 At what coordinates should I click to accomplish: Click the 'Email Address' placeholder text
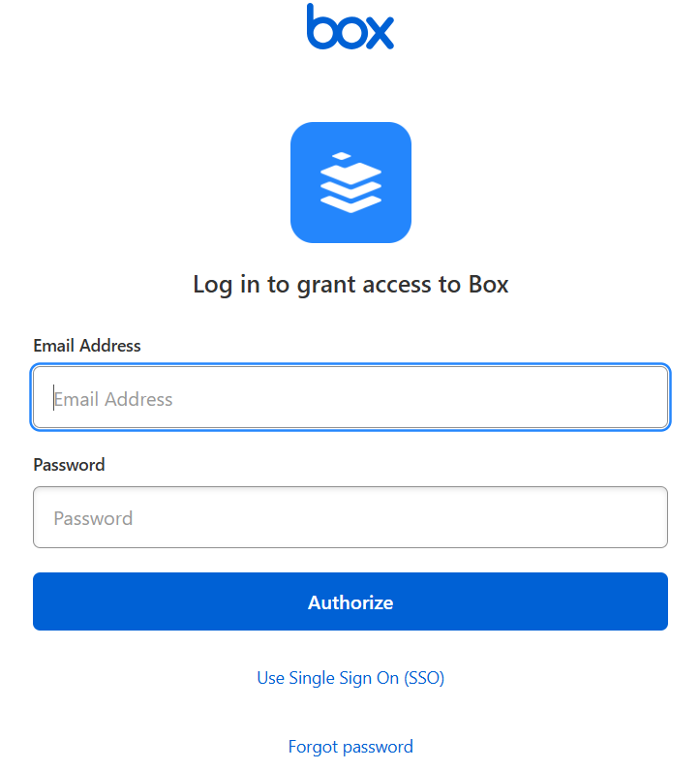point(113,399)
